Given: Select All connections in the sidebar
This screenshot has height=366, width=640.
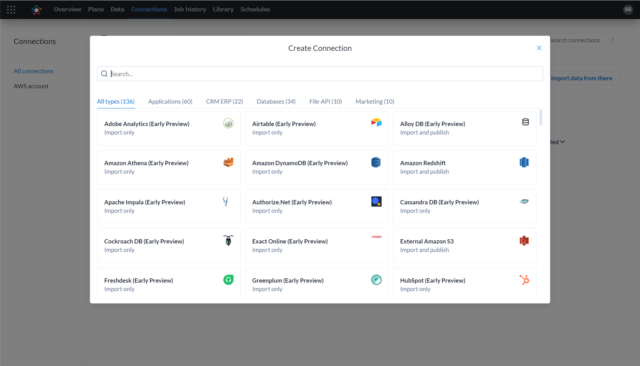Looking at the screenshot, I should coord(33,71).
